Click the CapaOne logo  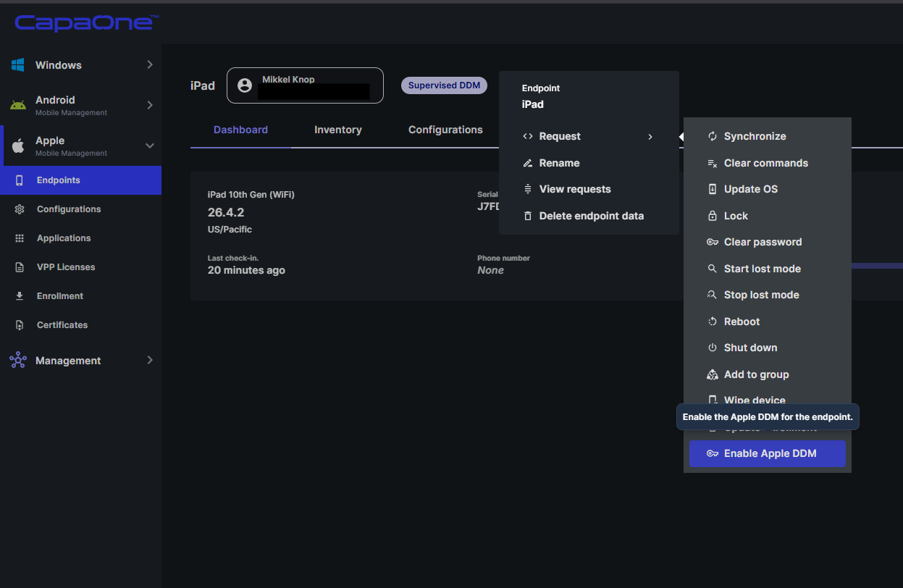pyautogui.click(x=87, y=23)
